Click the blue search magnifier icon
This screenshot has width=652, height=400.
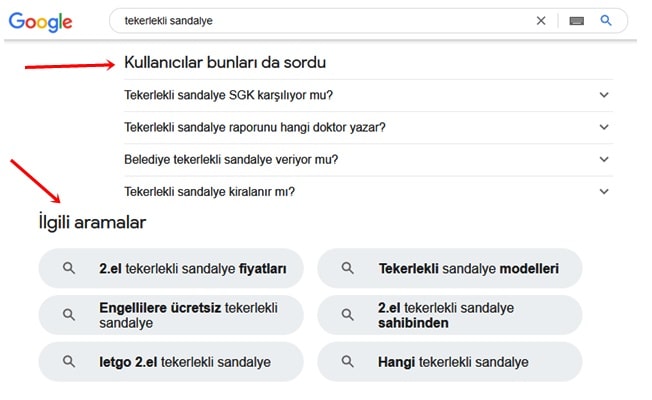click(606, 20)
